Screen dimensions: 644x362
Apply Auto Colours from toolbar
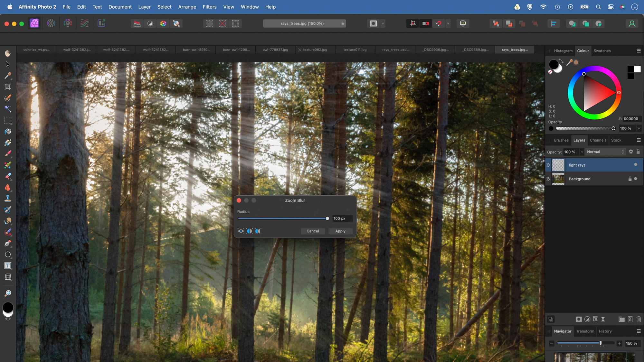[x=163, y=23]
